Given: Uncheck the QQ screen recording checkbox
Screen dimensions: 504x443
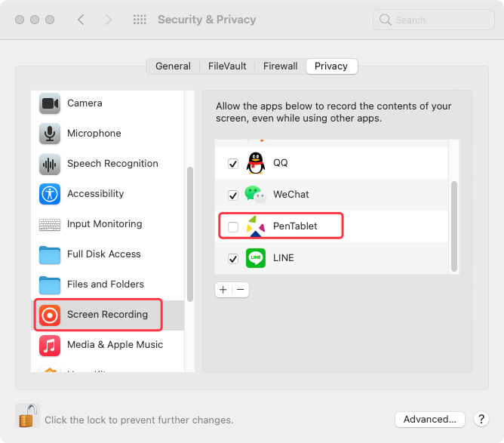Looking at the screenshot, I should click(233, 163).
